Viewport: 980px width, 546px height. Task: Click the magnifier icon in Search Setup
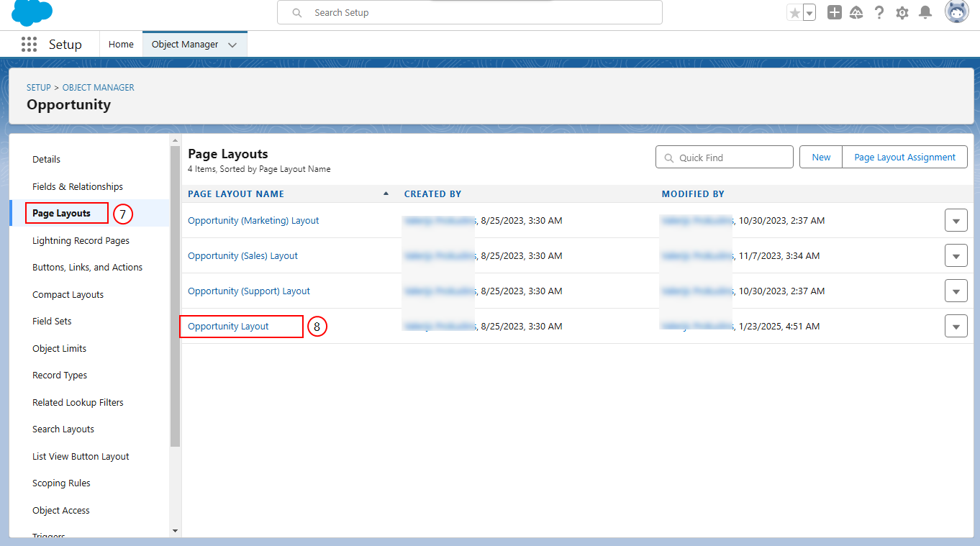point(296,13)
